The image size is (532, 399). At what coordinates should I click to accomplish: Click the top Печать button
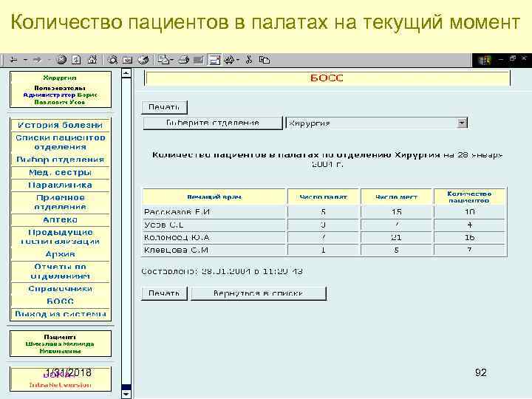click(x=164, y=107)
